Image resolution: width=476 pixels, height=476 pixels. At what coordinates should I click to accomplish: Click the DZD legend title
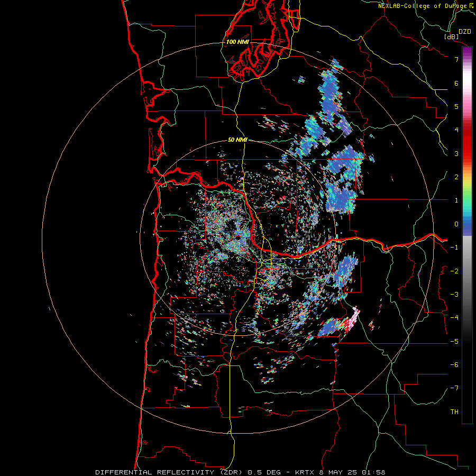464,32
